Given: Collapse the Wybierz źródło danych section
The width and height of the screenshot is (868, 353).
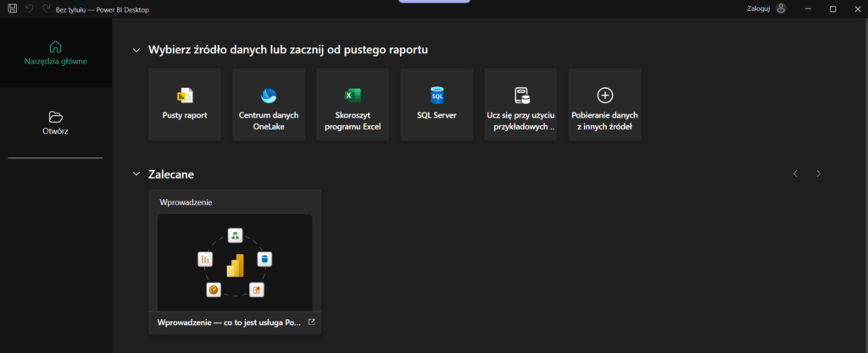Looking at the screenshot, I should click(x=136, y=50).
